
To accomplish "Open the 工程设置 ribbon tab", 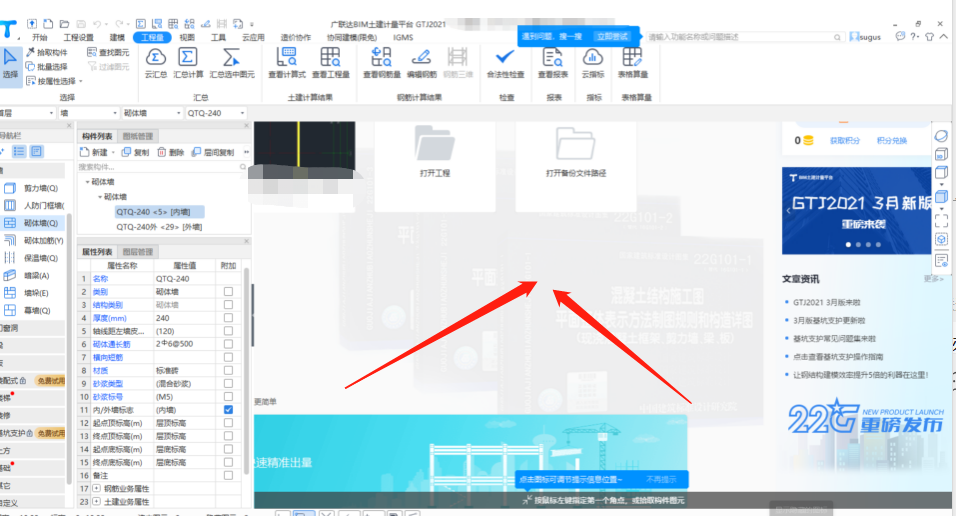I will tap(79, 37).
